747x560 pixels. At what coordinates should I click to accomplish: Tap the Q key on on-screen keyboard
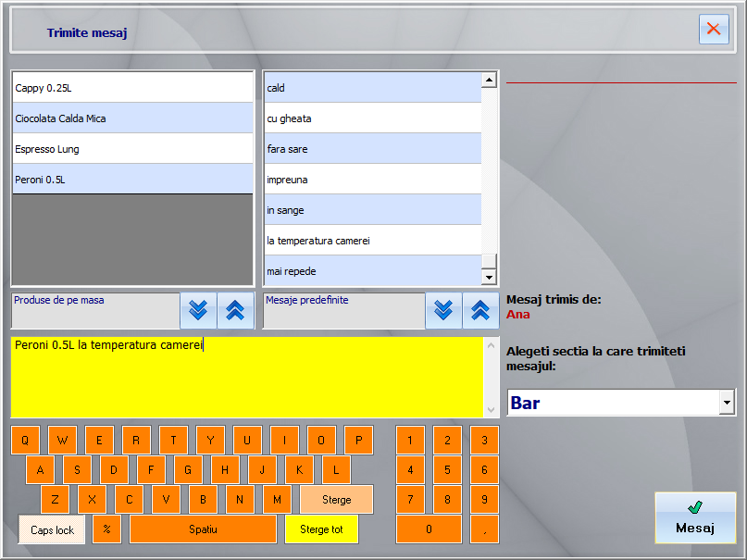[x=25, y=440]
